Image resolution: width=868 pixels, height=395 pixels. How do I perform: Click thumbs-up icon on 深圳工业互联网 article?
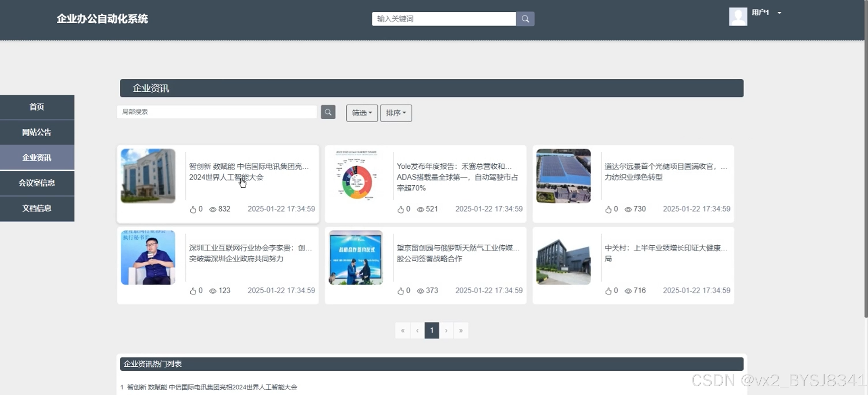[x=193, y=291]
